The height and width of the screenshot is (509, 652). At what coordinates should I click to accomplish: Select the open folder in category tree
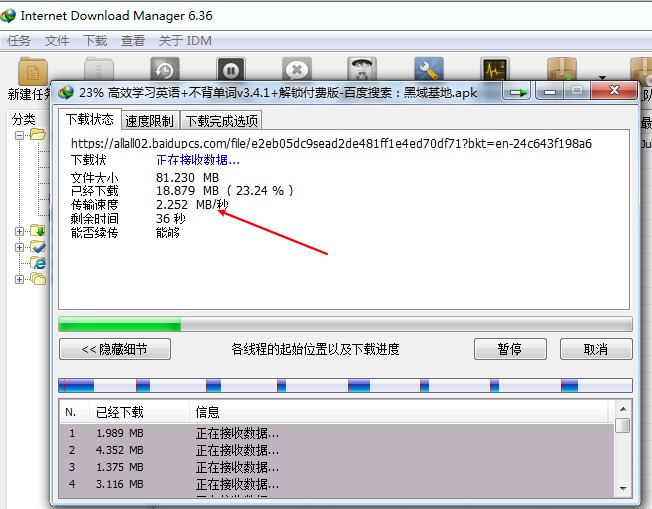(x=38, y=135)
